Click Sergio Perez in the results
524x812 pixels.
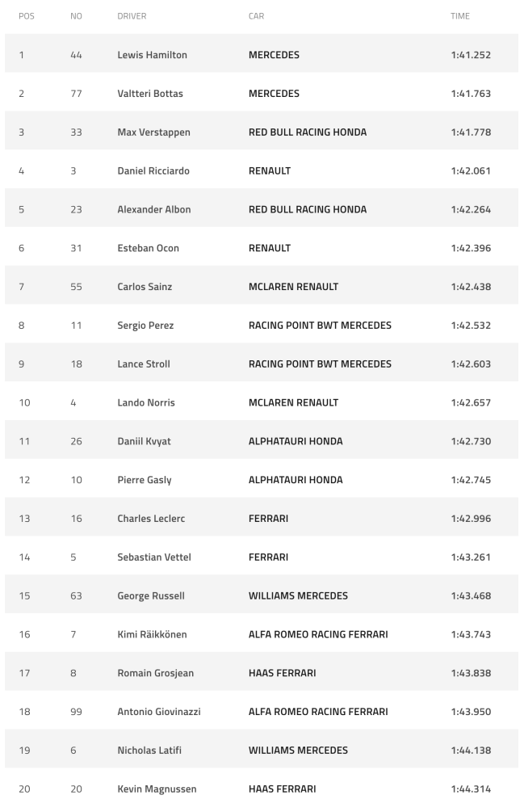145,326
